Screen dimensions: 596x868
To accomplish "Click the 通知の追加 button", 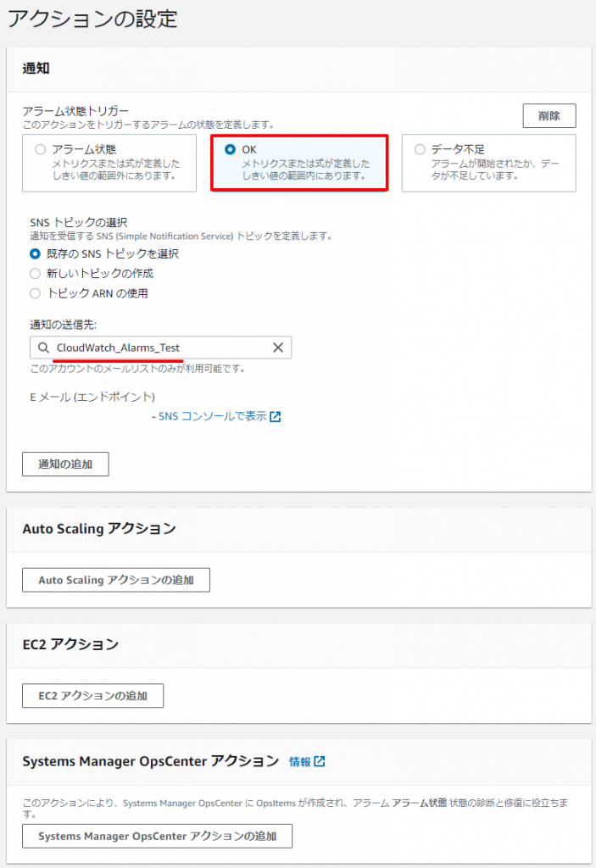I will (x=65, y=464).
